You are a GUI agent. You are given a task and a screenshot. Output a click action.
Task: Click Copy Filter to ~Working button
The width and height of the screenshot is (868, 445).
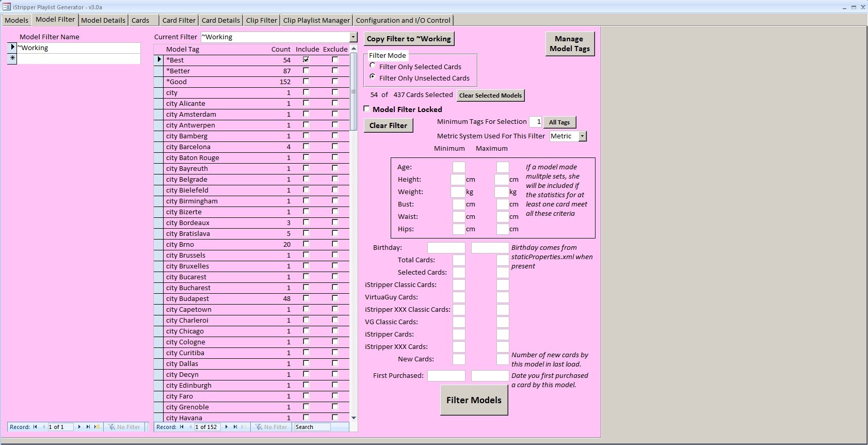point(409,39)
